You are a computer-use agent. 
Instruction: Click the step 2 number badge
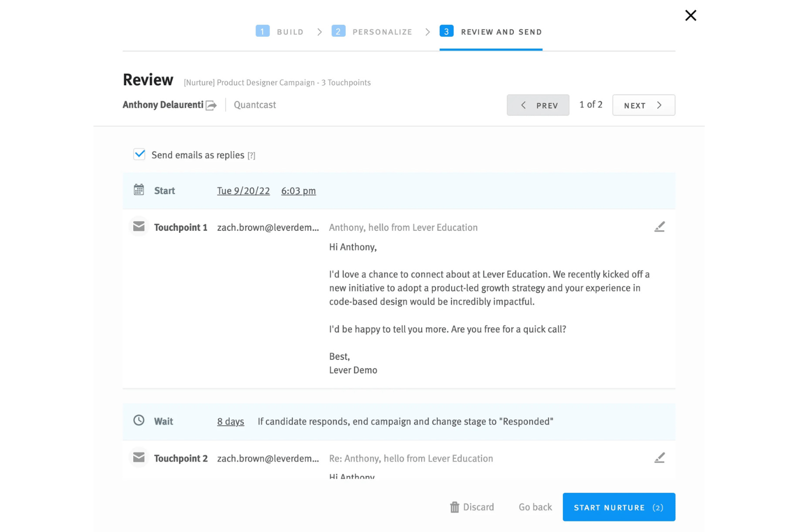coord(338,31)
